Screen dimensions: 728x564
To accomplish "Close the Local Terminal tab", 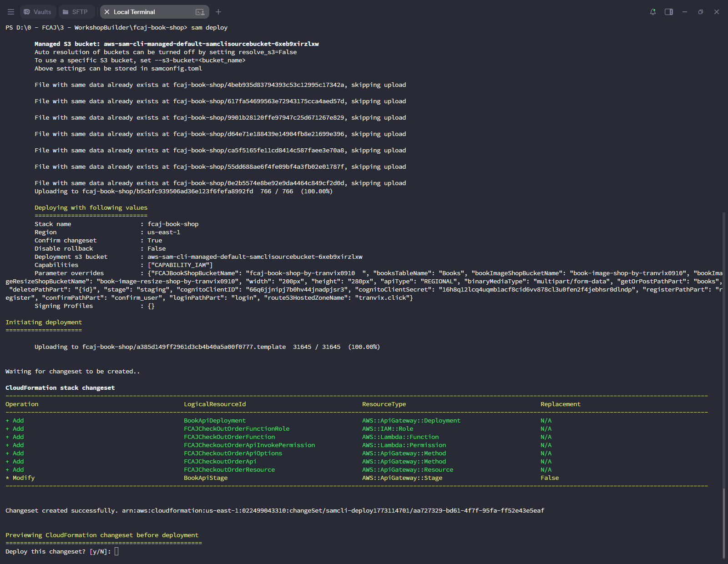I will click(x=107, y=12).
